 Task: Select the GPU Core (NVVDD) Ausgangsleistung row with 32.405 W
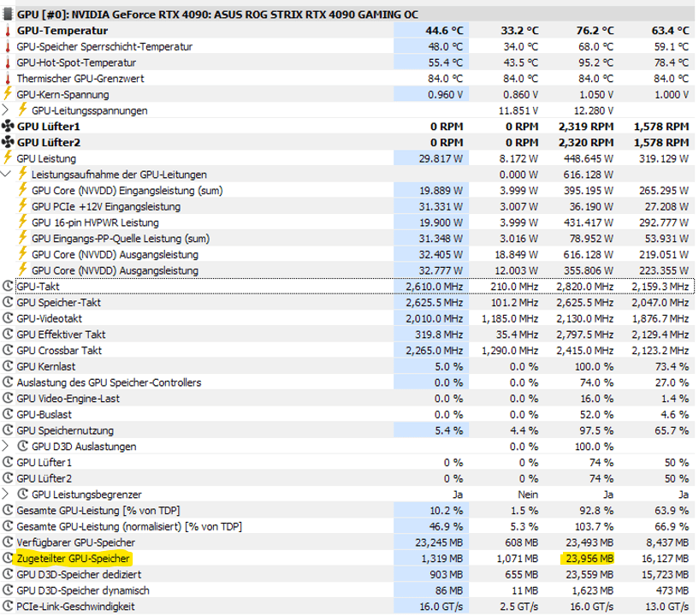tap(115, 254)
